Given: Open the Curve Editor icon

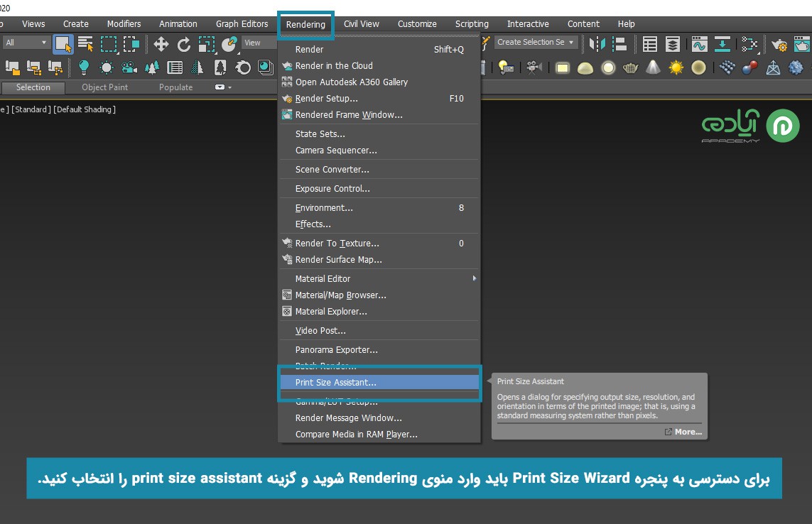Looking at the screenshot, I should [699, 44].
